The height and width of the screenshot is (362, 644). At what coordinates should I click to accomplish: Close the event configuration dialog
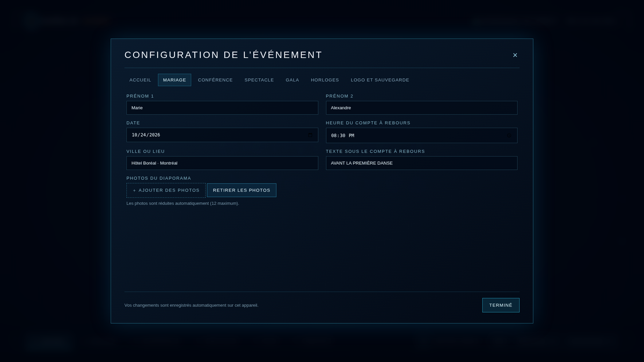[x=515, y=55]
